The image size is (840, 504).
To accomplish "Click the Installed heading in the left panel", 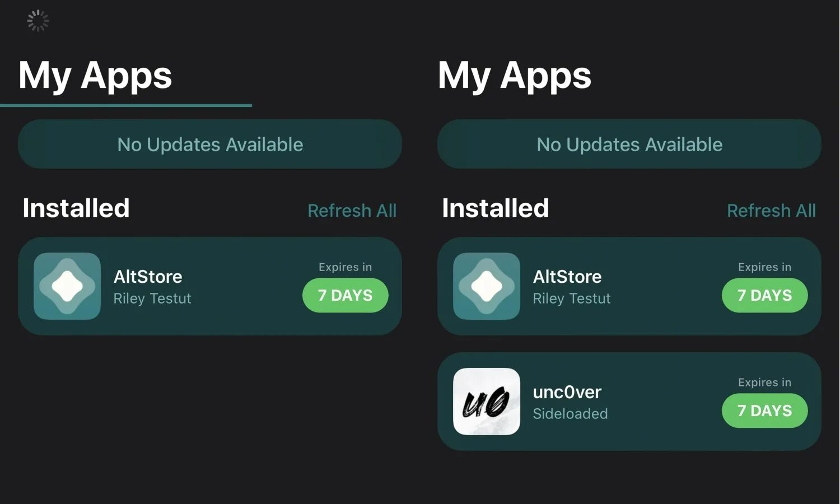I will click(x=76, y=208).
